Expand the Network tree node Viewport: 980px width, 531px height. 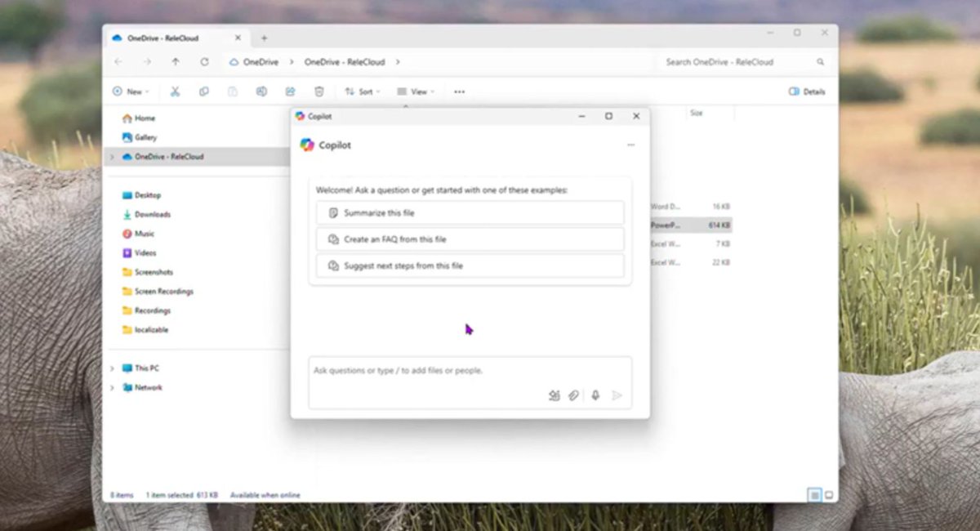click(112, 387)
